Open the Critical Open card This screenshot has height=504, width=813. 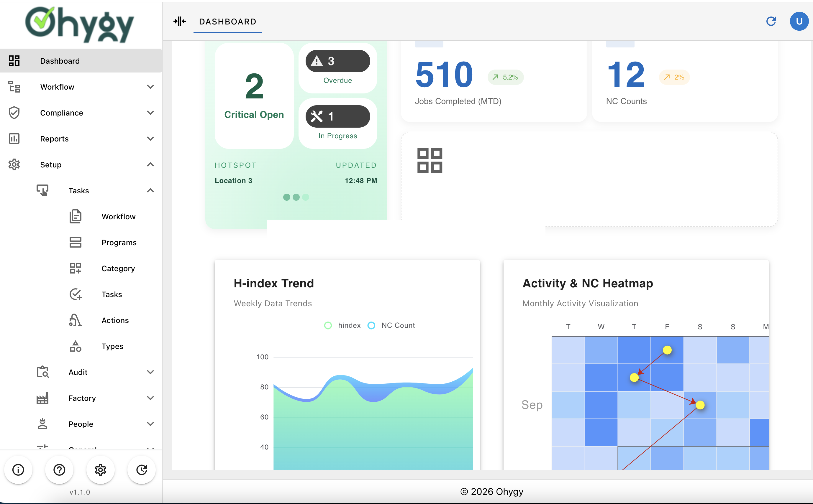coord(254,96)
